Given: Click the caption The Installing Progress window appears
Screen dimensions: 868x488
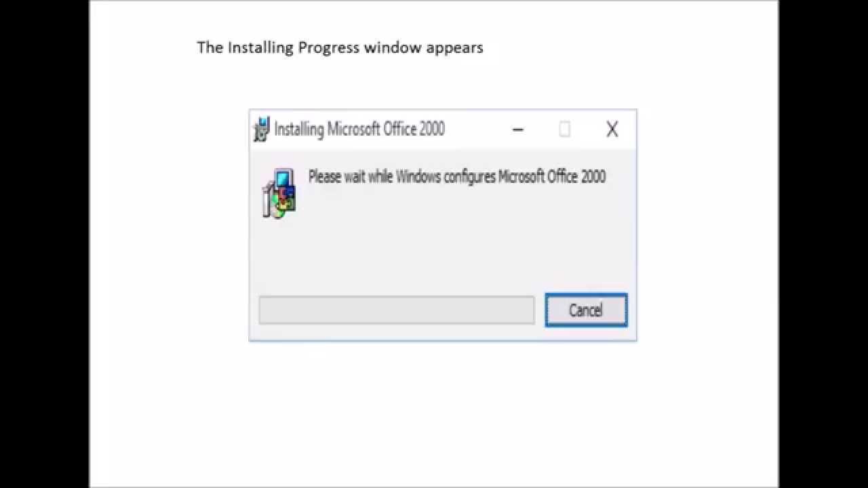Looking at the screenshot, I should point(340,47).
